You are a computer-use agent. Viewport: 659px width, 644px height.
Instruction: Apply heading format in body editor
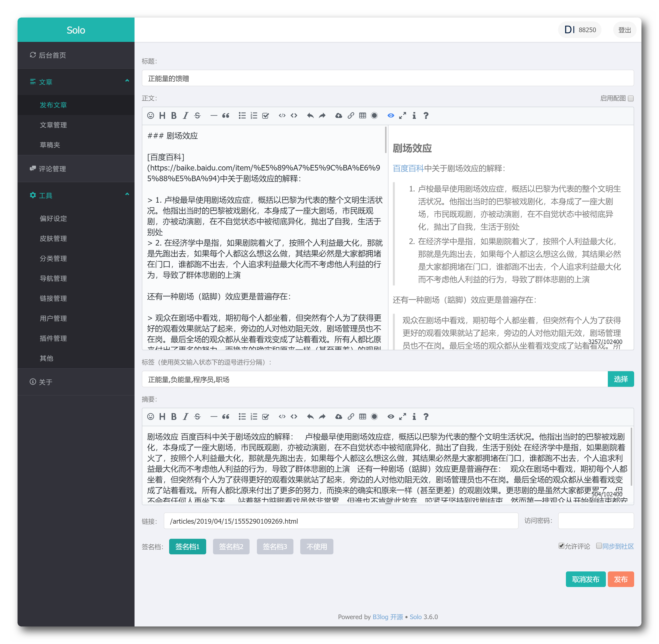(162, 116)
